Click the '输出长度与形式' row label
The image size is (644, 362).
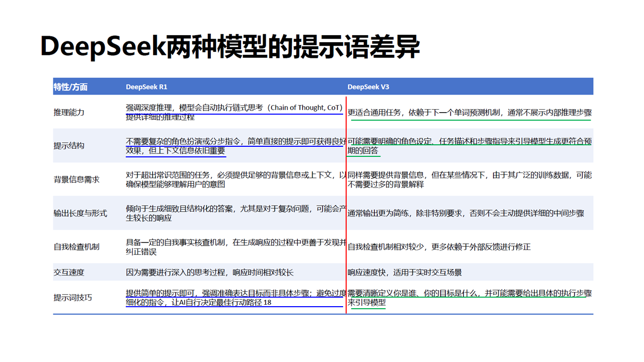(x=80, y=213)
